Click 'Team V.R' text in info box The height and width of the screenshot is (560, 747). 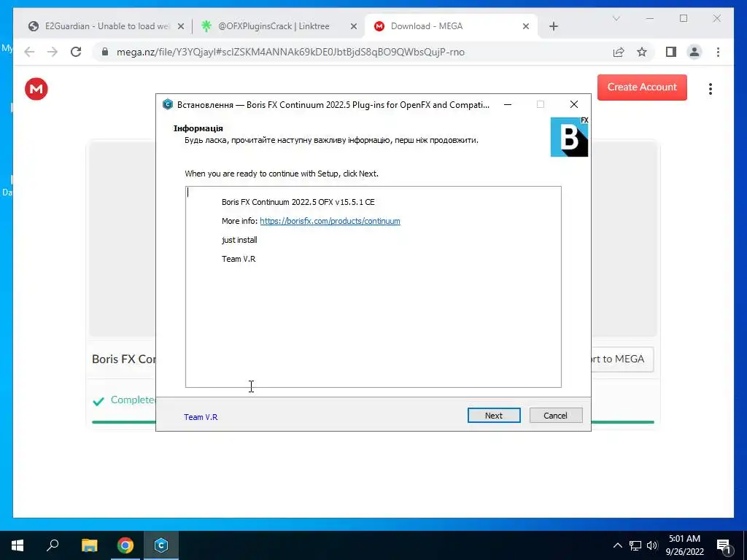coord(239,259)
